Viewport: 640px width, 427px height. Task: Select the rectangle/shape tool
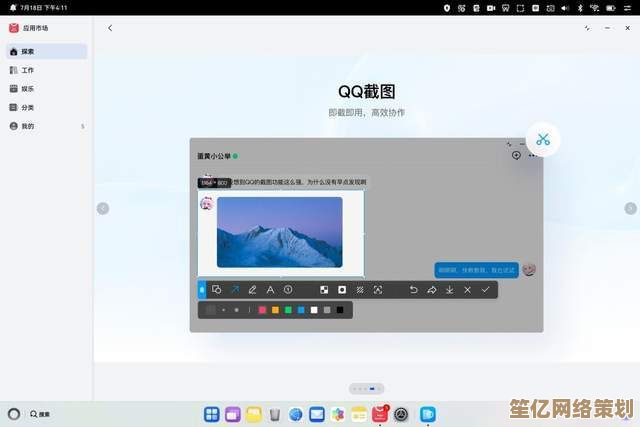217,290
